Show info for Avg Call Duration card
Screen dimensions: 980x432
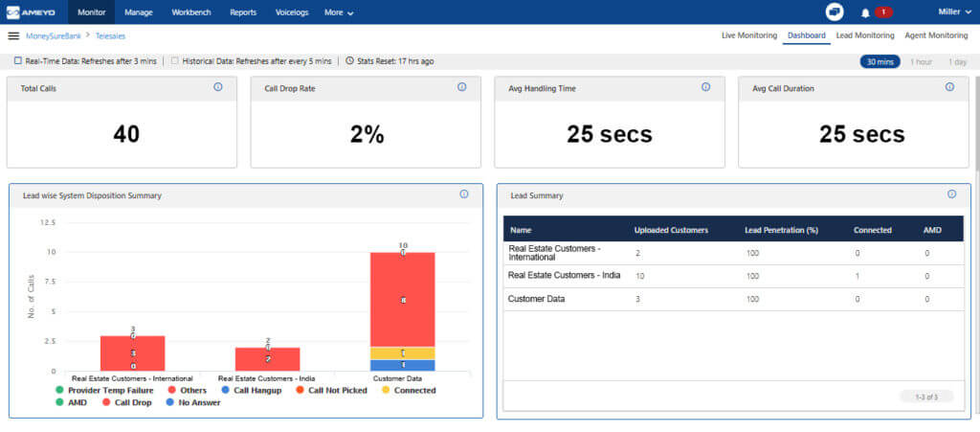click(949, 87)
